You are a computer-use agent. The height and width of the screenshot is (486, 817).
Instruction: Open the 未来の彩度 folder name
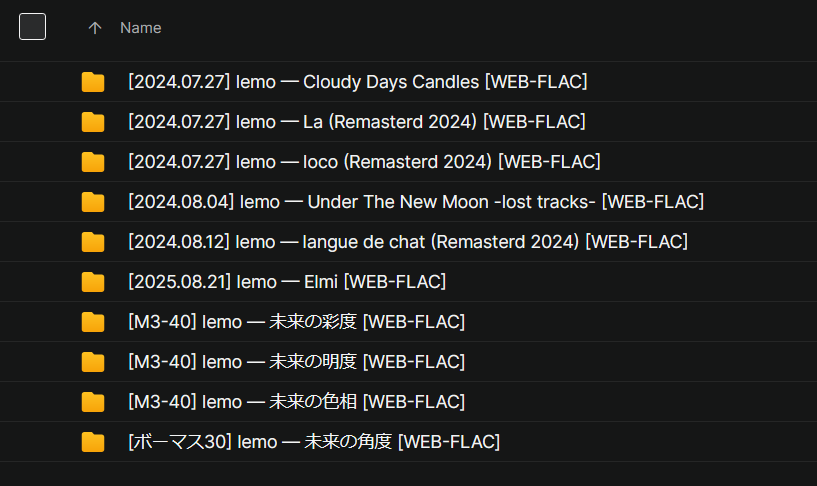(296, 322)
